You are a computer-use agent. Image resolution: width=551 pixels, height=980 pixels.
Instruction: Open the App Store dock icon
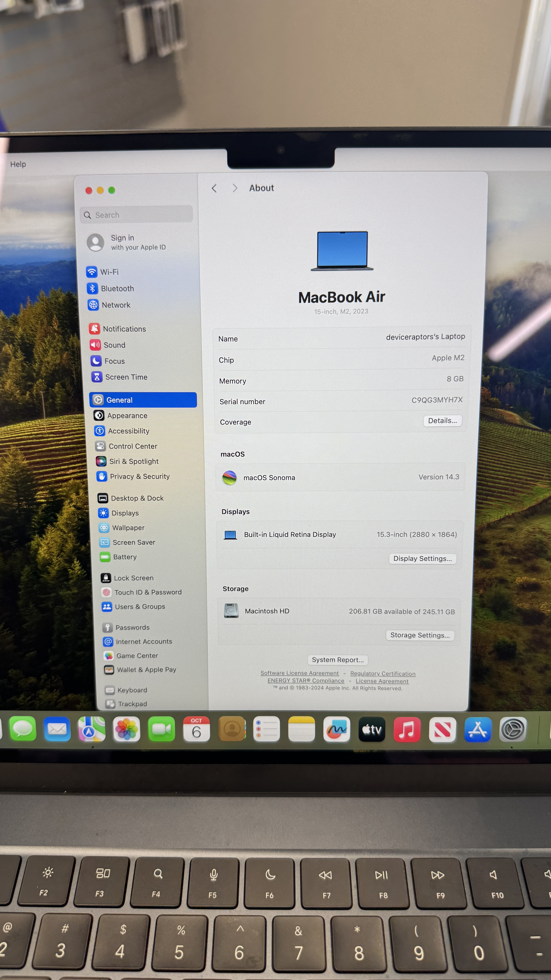coord(477,729)
